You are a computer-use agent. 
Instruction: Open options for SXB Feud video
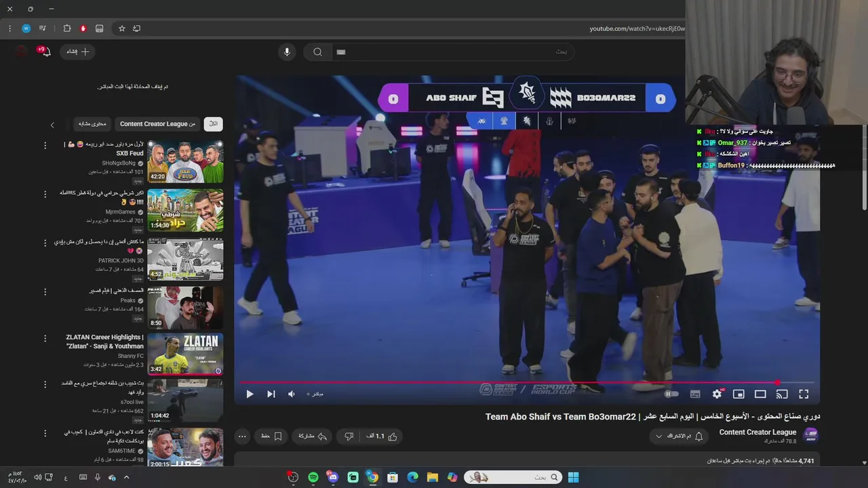click(x=45, y=146)
